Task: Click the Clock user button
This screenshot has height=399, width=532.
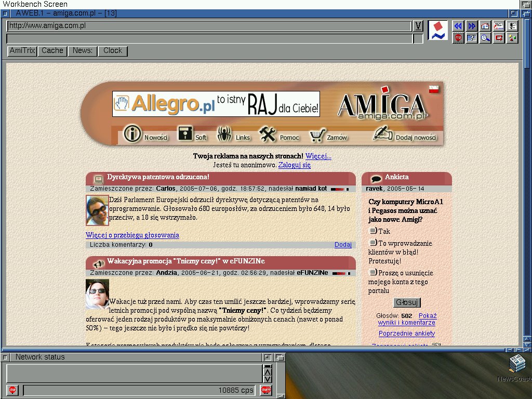Action: (x=113, y=51)
